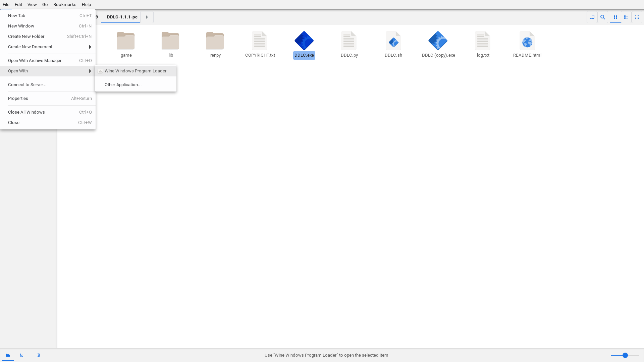This screenshot has height=362, width=644.
Task: Choose New Tab from File menu
Action: click(x=48, y=16)
